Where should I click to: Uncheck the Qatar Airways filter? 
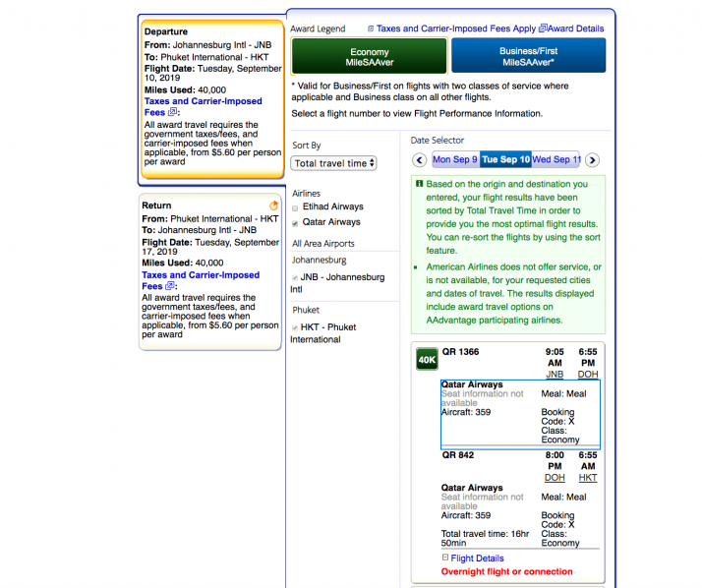pos(296,223)
